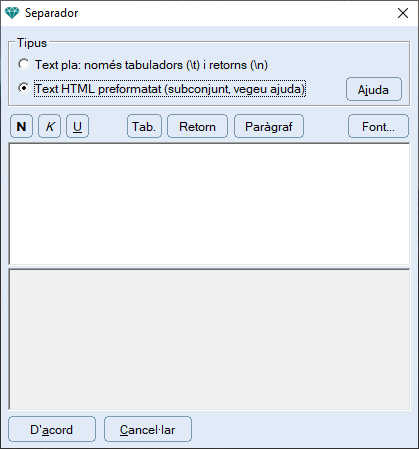The height and width of the screenshot is (449, 419).
Task: Select the HTML preformatted text radio button
Action: pos(24,88)
